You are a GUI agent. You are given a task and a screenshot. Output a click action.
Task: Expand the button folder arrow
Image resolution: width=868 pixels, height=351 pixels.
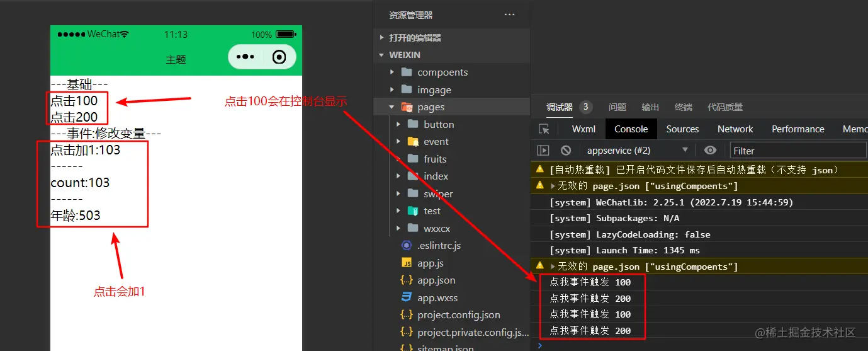(x=398, y=124)
